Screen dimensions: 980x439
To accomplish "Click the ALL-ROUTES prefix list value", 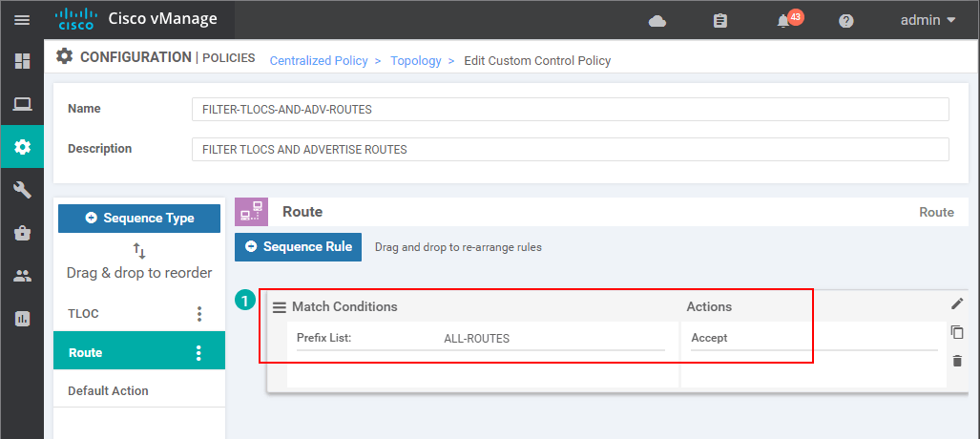I will coord(477,339).
